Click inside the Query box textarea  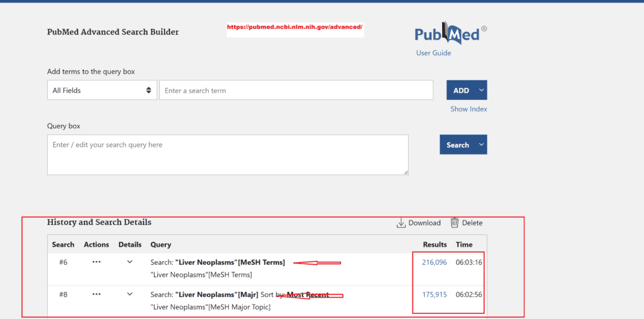click(228, 154)
